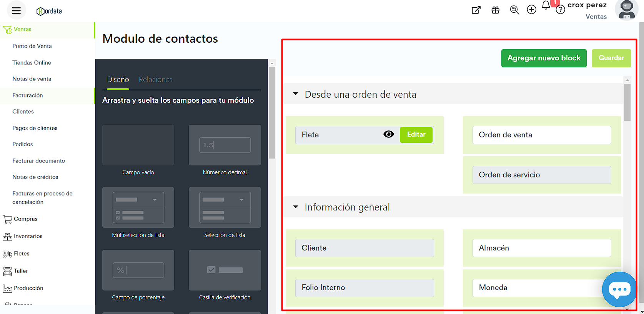Open the user avatar profile
This screenshot has width=644, height=314.
point(626,10)
